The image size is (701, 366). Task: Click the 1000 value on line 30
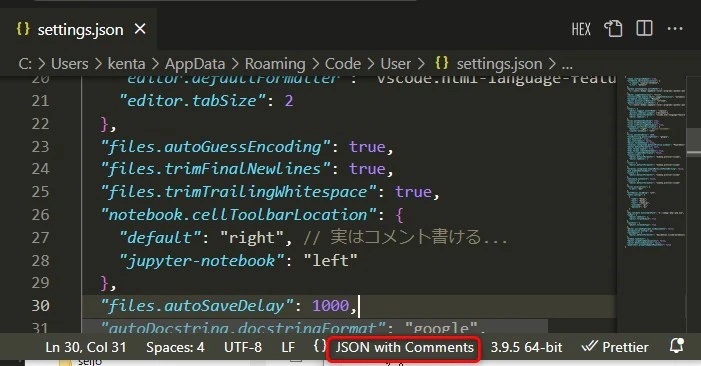(330, 306)
